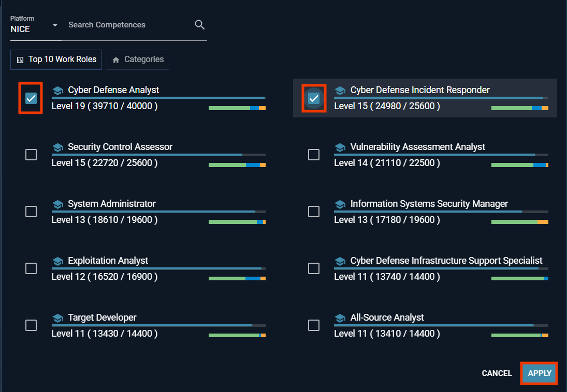Uncheck the Cyber Defense Incident Responder checkbox

tap(313, 97)
